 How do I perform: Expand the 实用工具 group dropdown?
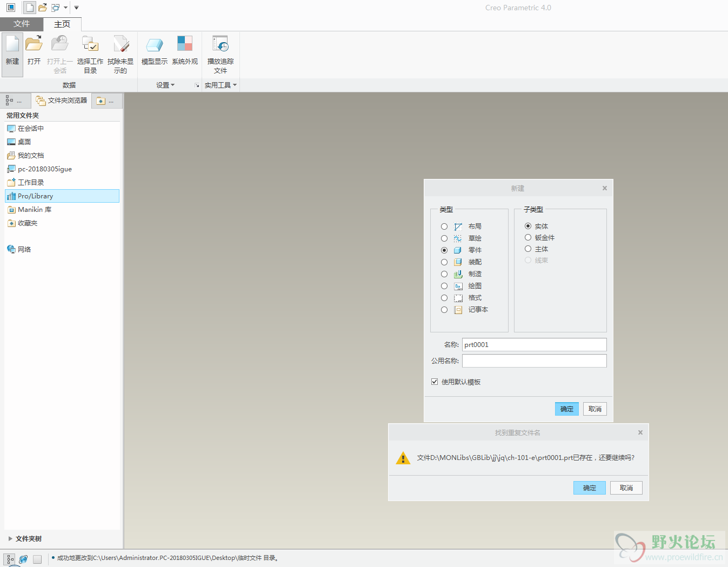(221, 85)
